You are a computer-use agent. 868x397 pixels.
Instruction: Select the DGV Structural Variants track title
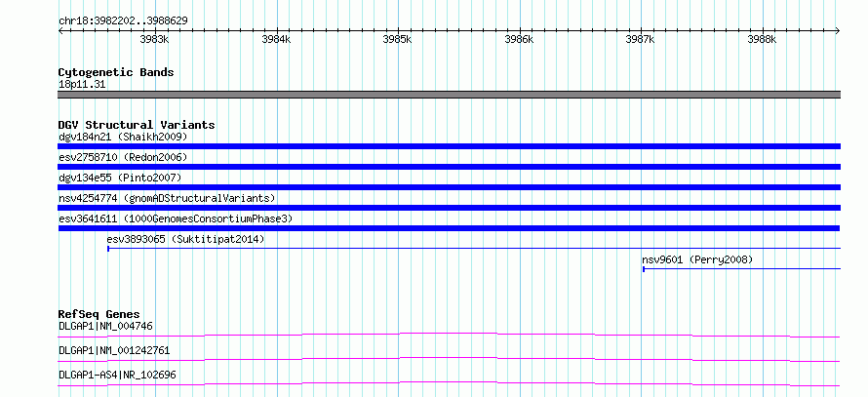pos(137,125)
